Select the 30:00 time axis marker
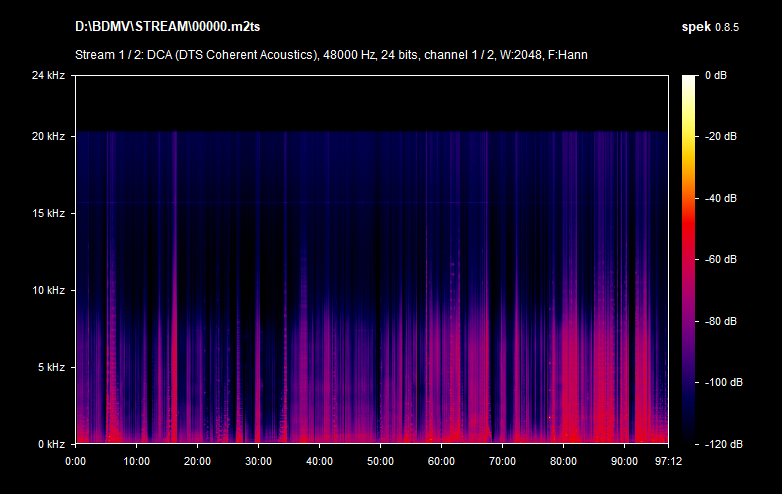 (x=259, y=461)
